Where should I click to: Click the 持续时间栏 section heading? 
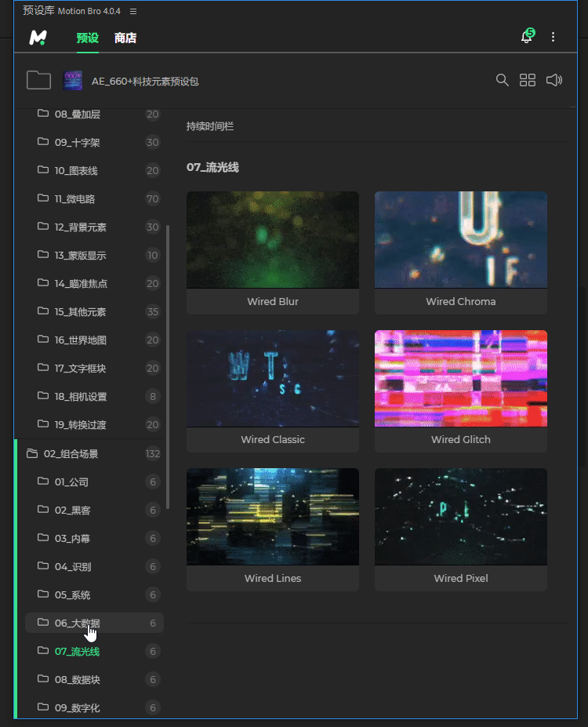click(210, 126)
